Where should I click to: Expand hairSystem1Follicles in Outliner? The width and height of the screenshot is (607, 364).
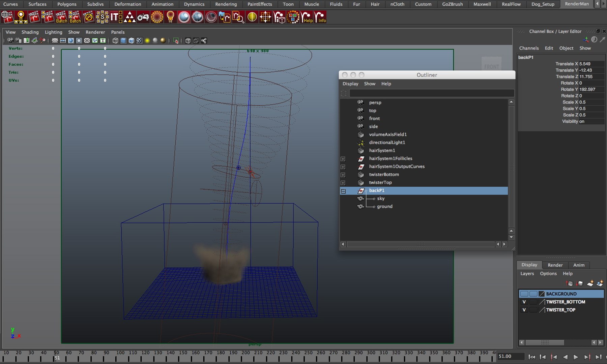(343, 159)
